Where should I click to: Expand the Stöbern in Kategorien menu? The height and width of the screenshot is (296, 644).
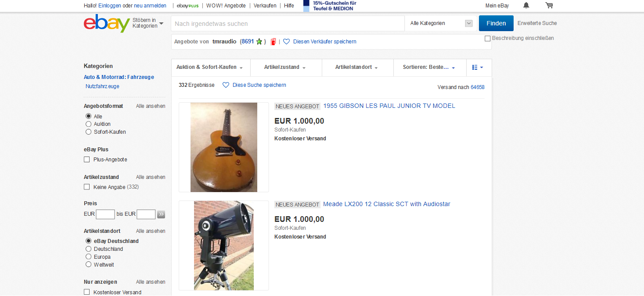148,23
